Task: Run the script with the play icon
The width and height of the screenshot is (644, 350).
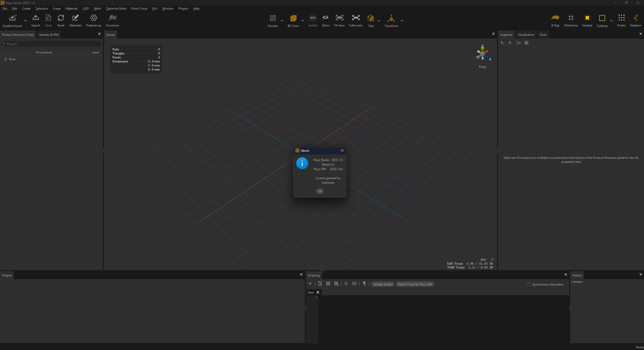Action: 346,284
